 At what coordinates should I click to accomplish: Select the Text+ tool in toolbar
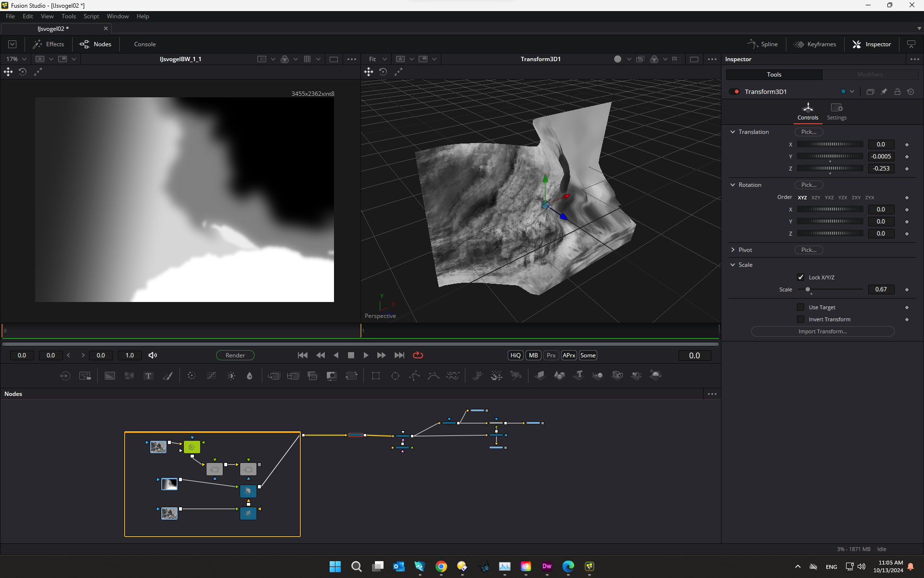(x=148, y=376)
